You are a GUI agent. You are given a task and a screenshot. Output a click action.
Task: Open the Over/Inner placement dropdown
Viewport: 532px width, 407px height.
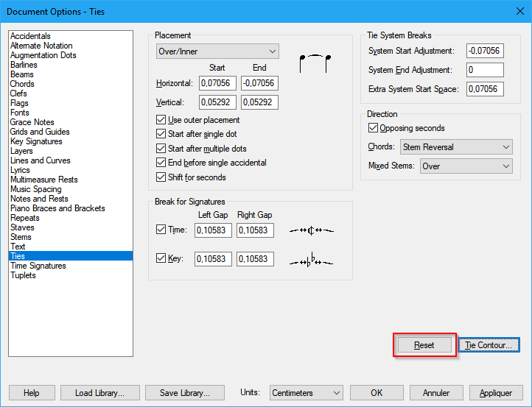217,51
